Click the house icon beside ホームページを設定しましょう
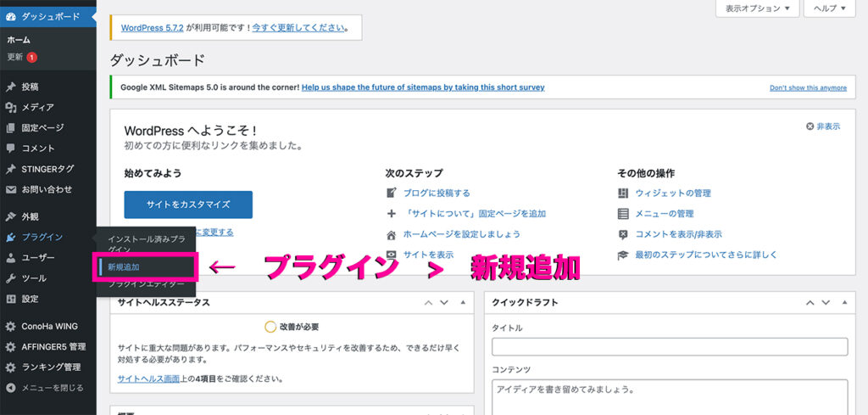Viewport: 868px width, 415px height. [392, 234]
